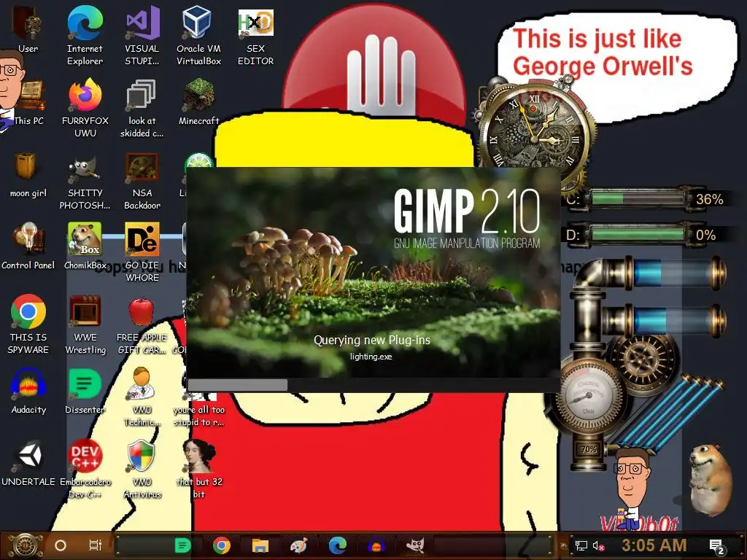Click the 'lighting.exe' text on GIMP splash

tap(371, 357)
